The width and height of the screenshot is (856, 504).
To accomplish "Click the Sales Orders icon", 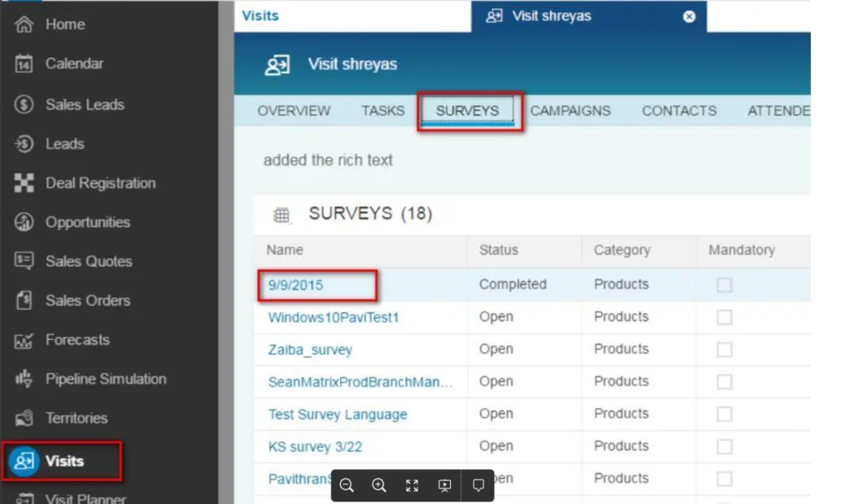I will click(x=24, y=300).
